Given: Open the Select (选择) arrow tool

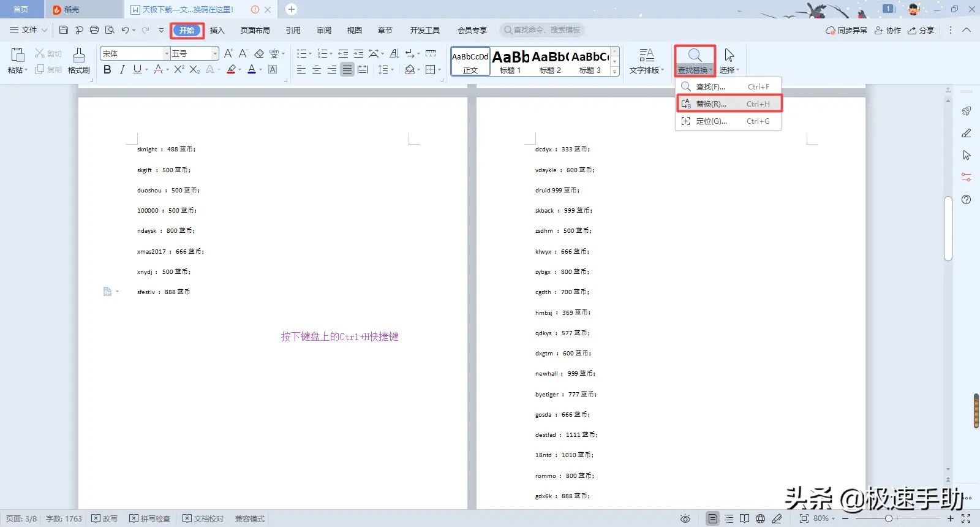Looking at the screenshot, I should click(729, 61).
